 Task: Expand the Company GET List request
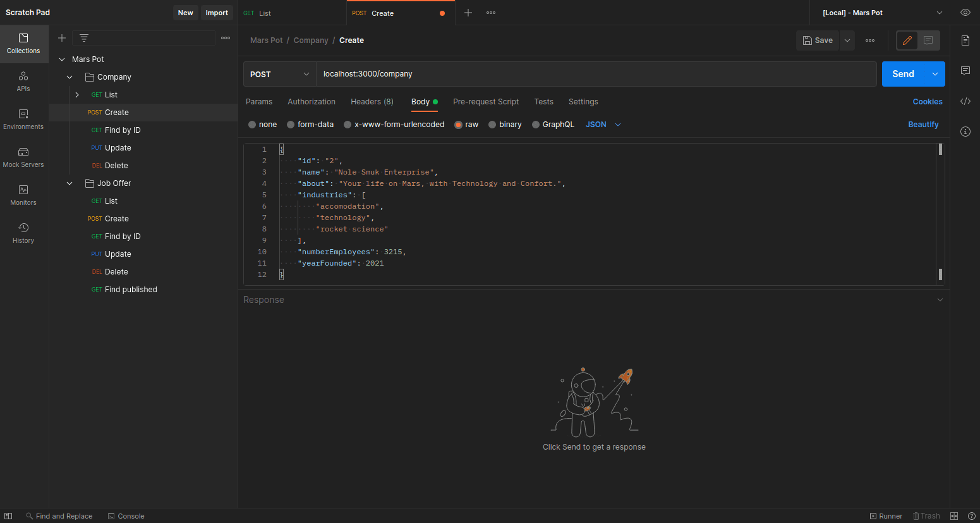(x=77, y=95)
